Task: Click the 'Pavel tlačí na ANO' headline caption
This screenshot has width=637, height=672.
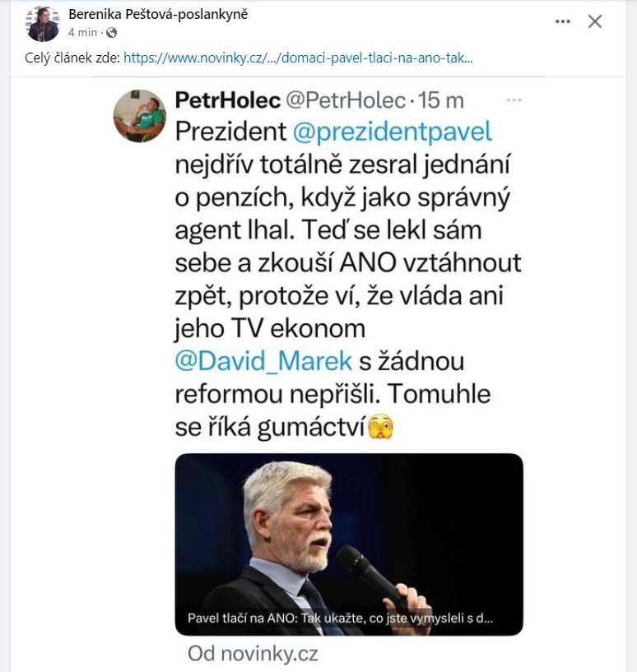Action: (x=341, y=619)
